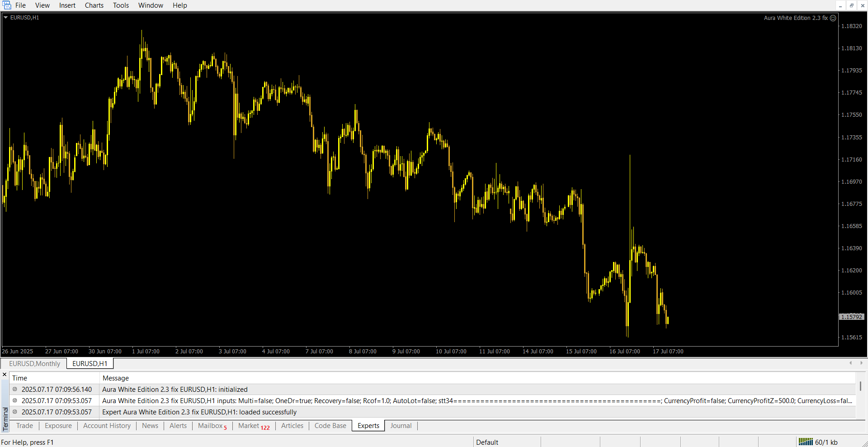
Task: Click the MetaTrader application icon in the menu bar
Action: pos(7,5)
